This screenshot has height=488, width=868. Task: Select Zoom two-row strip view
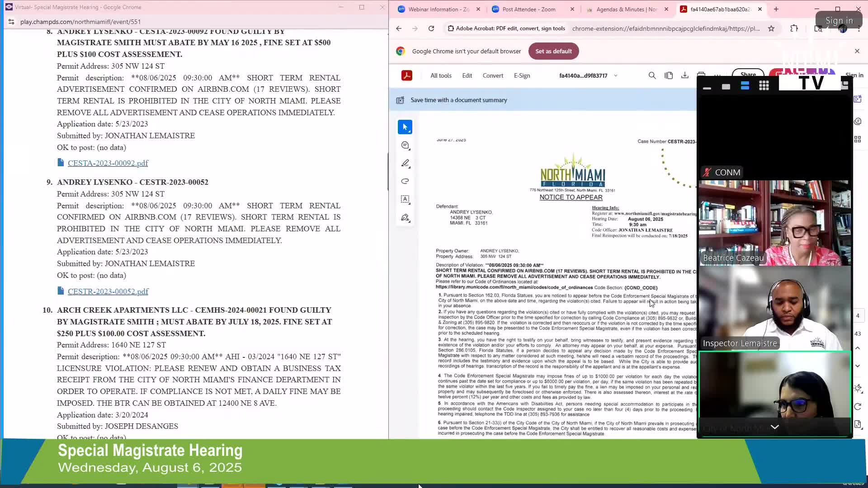(x=745, y=86)
